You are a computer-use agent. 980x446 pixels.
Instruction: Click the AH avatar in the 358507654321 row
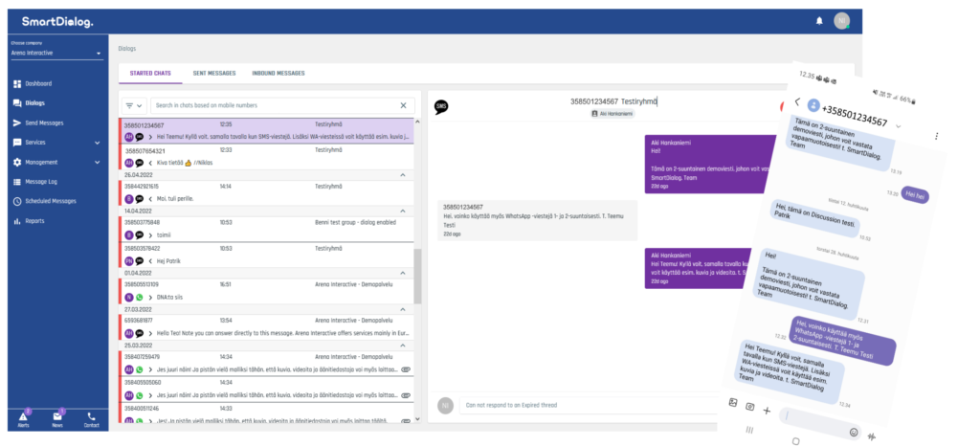click(x=129, y=163)
